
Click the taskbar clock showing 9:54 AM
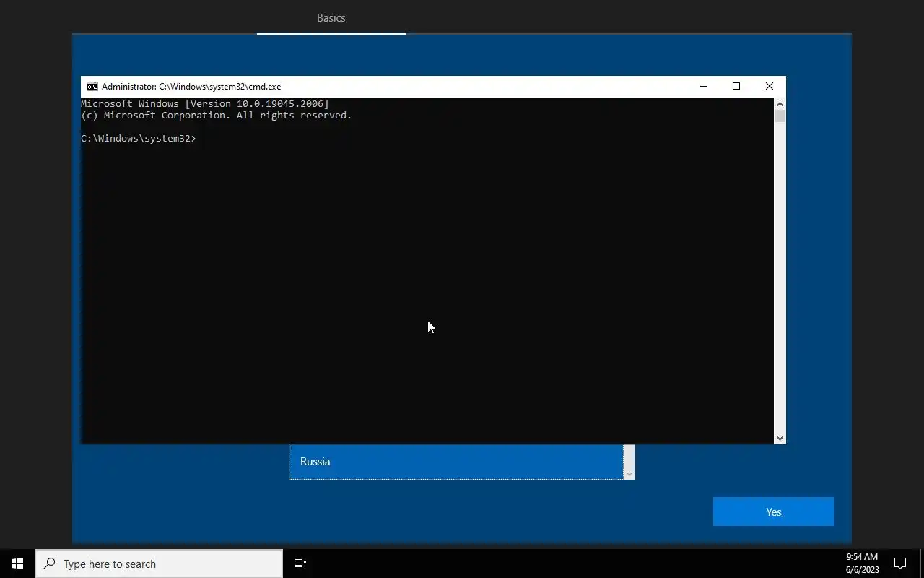tap(862, 564)
